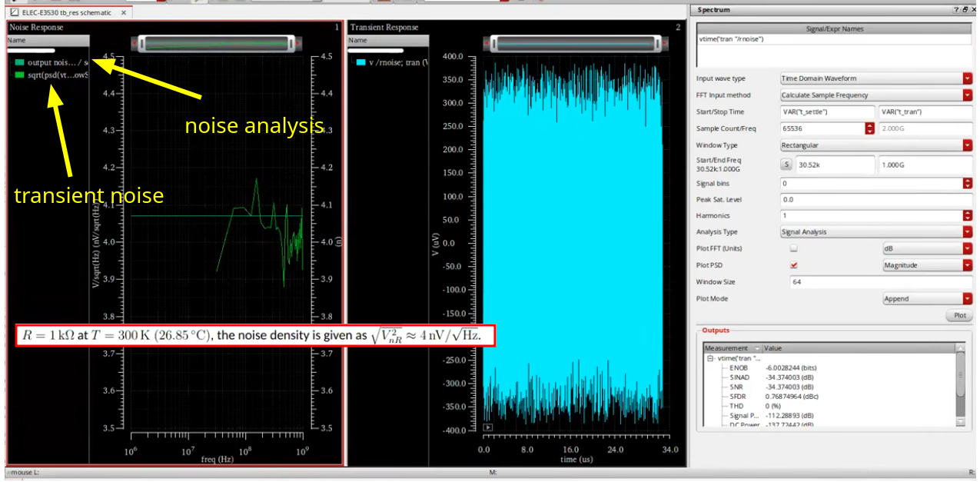Open the Analysis Type dropdown
This screenshot has height=482, width=980.
coord(875,232)
